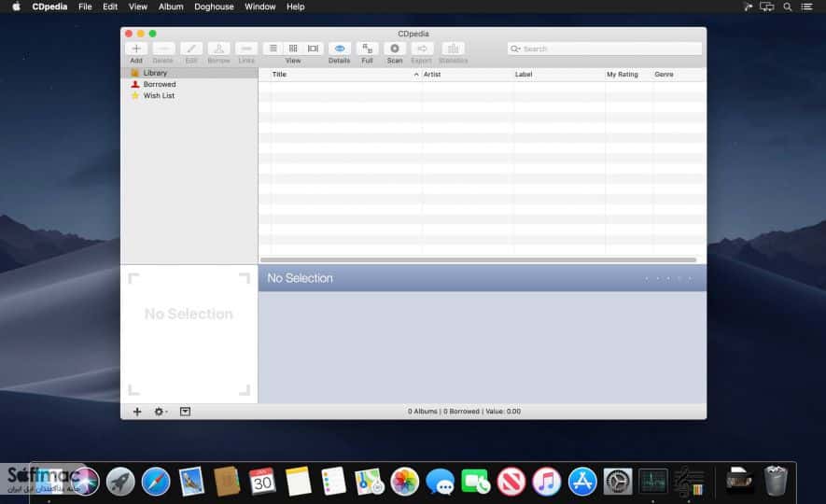
Task: Open the Apple menu
Action: click(16, 7)
